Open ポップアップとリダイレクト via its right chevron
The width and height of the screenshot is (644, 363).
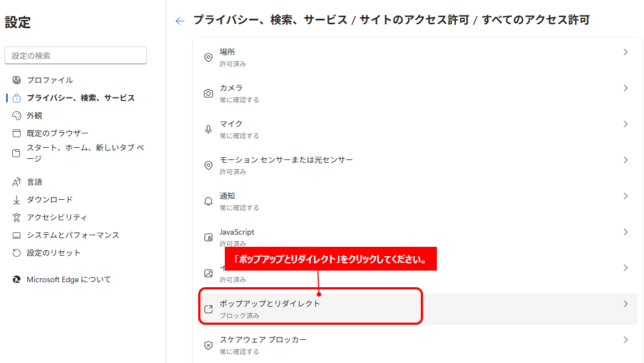coord(626,304)
